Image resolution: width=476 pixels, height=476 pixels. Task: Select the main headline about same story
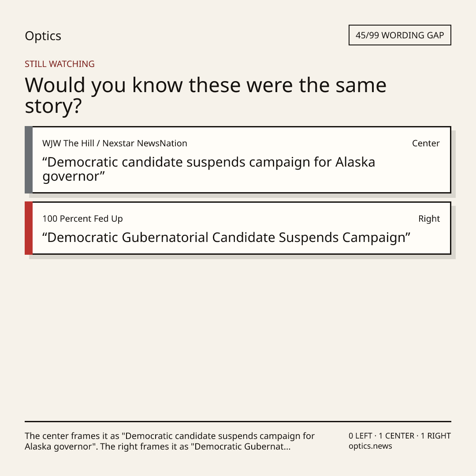coord(205,95)
